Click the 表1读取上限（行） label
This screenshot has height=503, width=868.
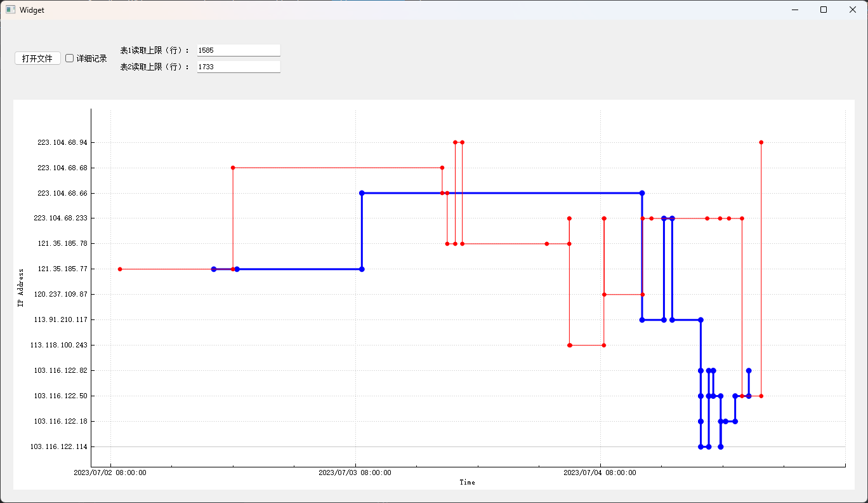point(155,50)
